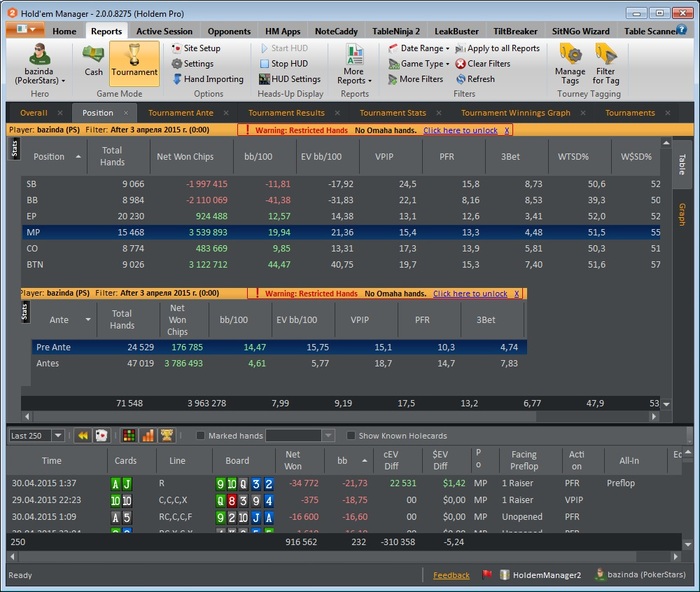Open the Marked hands combo box

click(300, 436)
